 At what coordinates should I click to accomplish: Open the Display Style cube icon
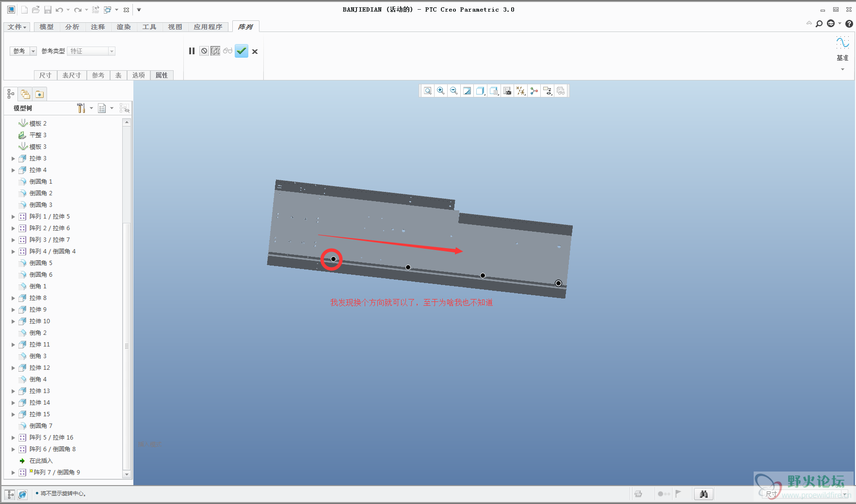480,91
